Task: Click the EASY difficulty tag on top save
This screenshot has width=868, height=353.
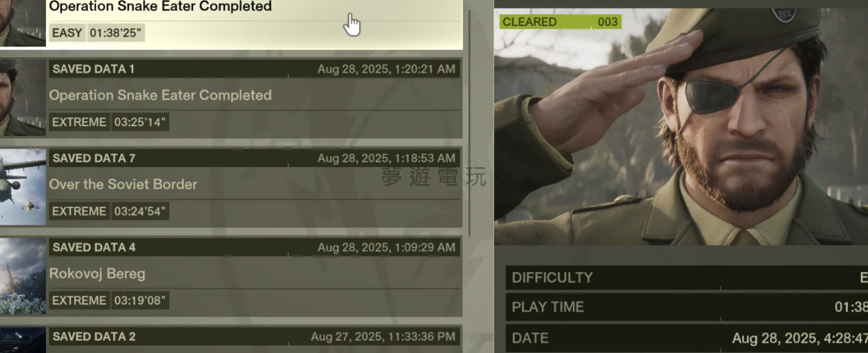Action: [x=67, y=32]
